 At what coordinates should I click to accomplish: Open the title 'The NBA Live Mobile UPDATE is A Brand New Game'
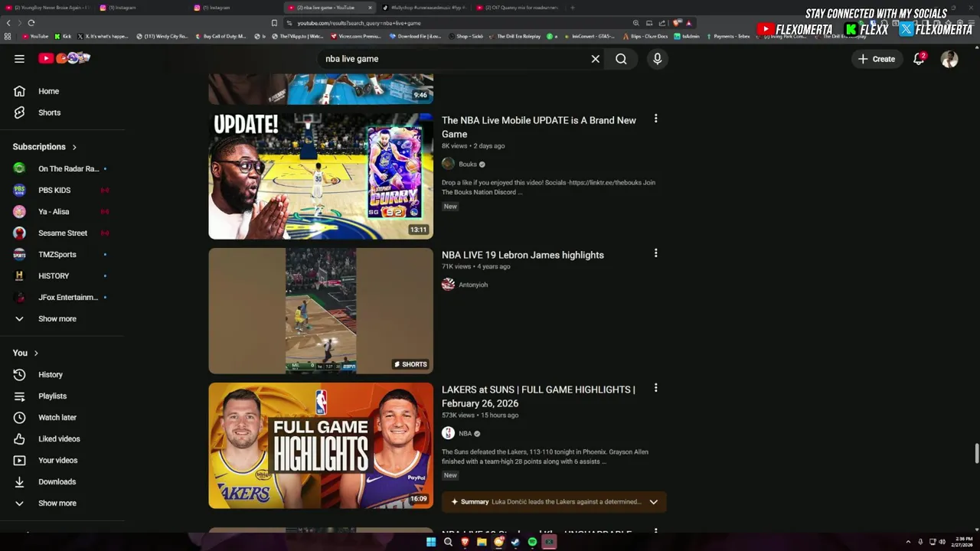[x=539, y=127]
